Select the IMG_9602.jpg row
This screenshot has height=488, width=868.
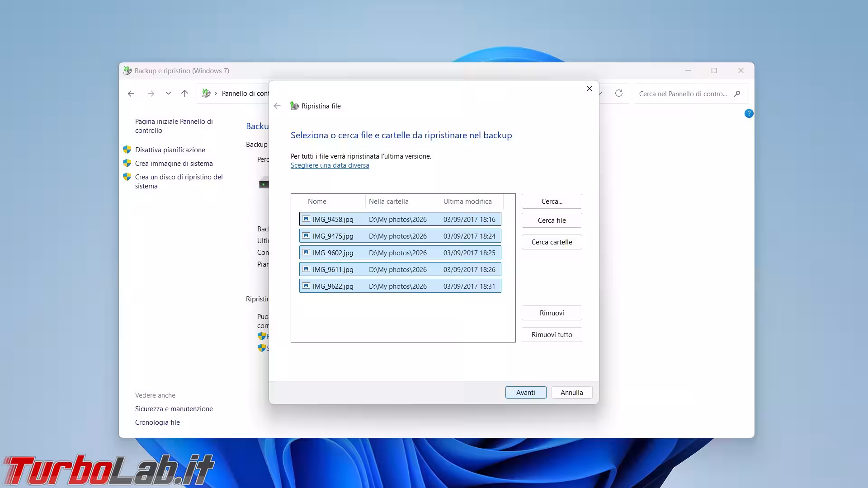pos(400,253)
